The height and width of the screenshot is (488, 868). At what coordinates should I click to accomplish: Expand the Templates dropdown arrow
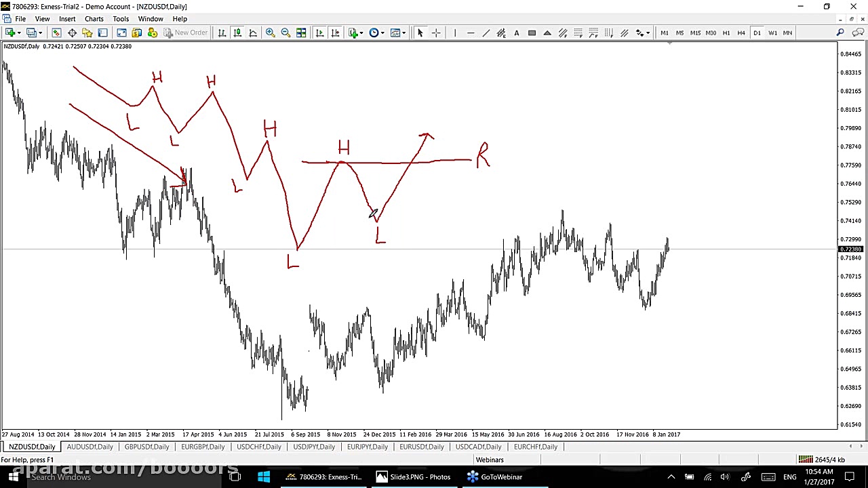[x=404, y=33]
